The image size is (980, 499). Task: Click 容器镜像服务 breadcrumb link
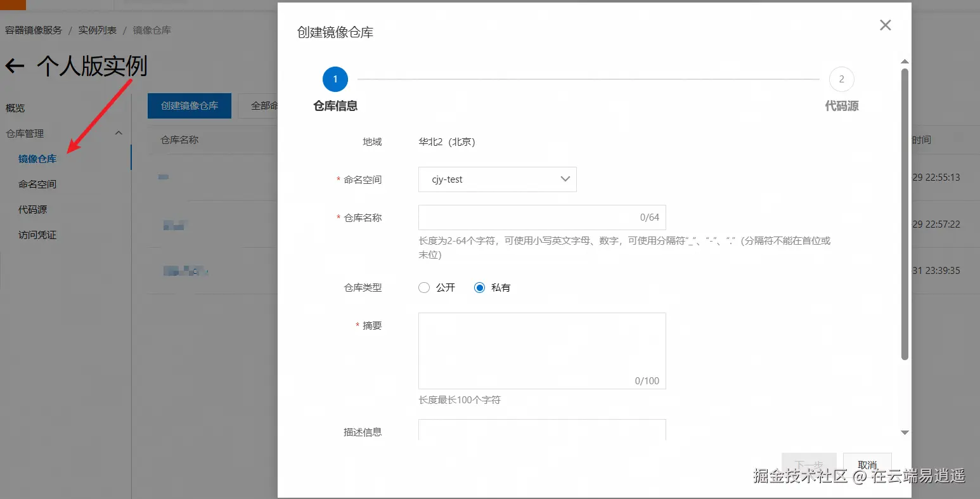[x=34, y=30]
